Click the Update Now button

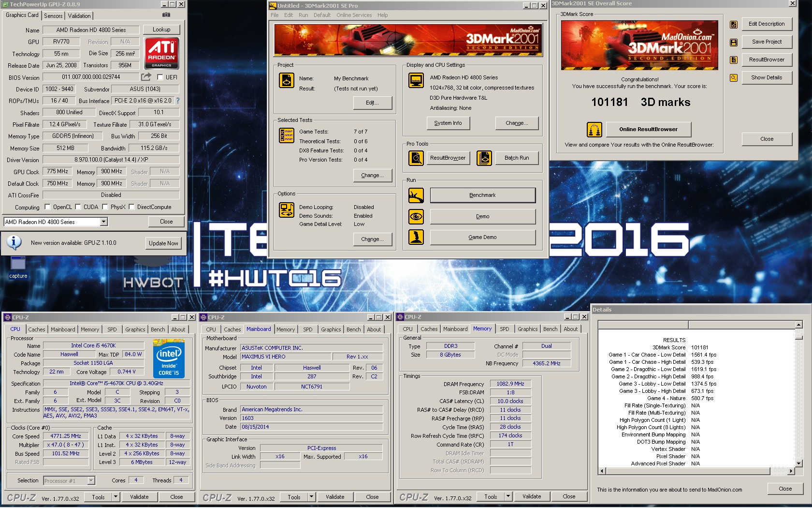click(x=163, y=243)
